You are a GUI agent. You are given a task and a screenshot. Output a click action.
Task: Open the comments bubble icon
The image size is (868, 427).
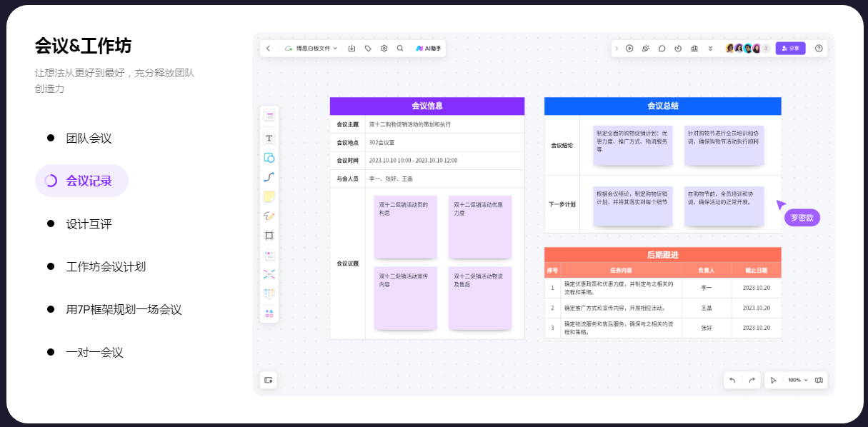662,49
